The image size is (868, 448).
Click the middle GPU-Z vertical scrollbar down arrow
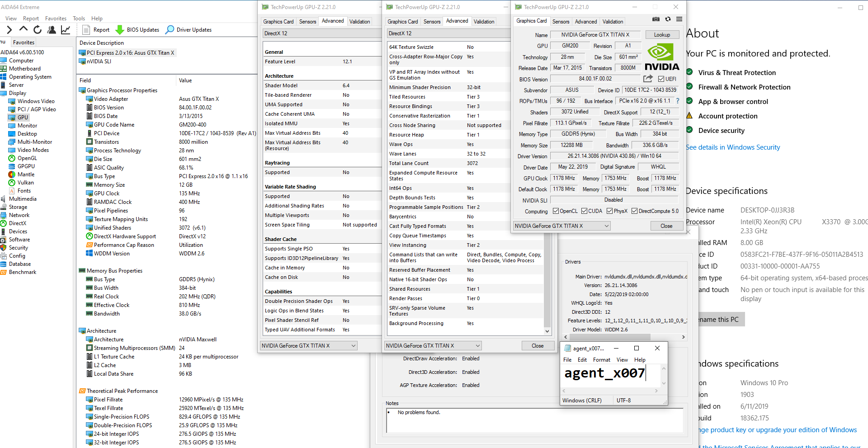click(547, 331)
